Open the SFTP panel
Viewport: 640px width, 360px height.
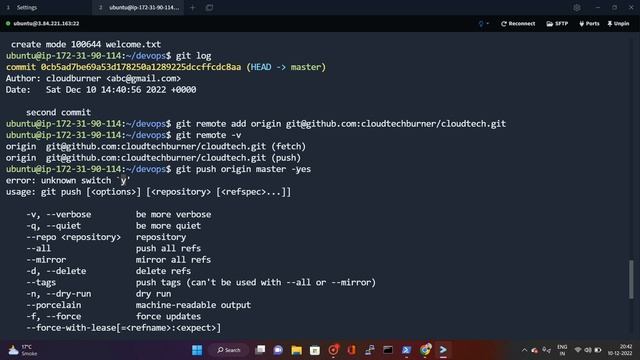(x=557, y=24)
